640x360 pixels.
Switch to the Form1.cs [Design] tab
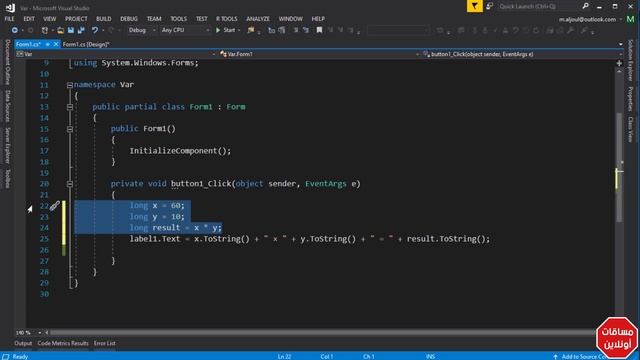tap(86, 44)
